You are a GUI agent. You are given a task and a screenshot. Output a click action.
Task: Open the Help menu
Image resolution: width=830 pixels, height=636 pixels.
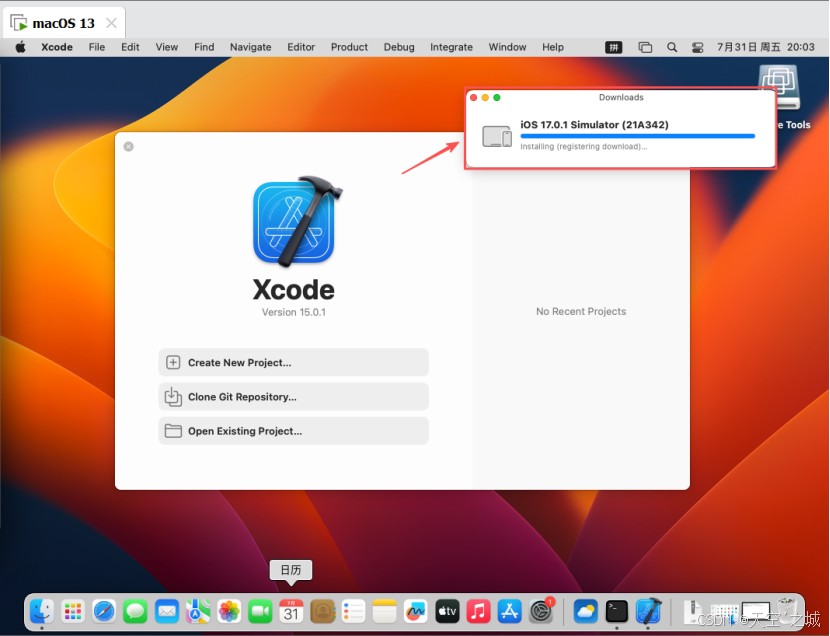click(x=553, y=47)
